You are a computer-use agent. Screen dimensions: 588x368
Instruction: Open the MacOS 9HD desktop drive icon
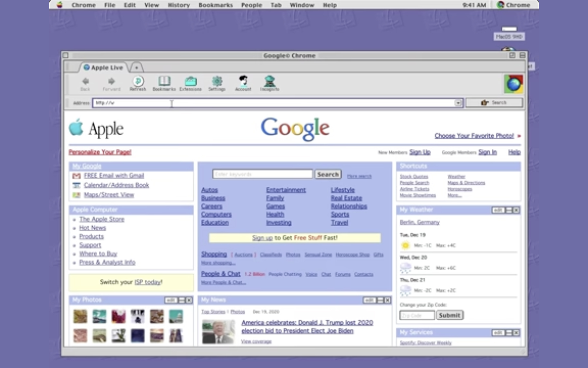click(509, 33)
